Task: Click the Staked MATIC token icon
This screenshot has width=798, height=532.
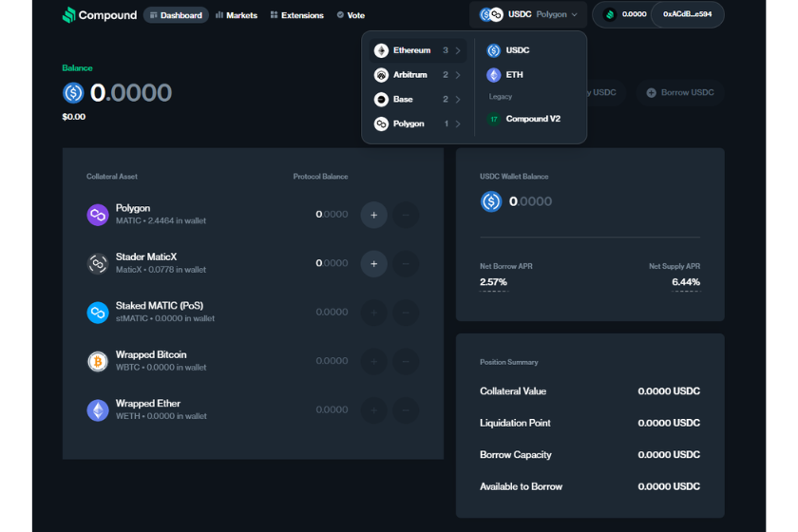Action: click(98, 313)
